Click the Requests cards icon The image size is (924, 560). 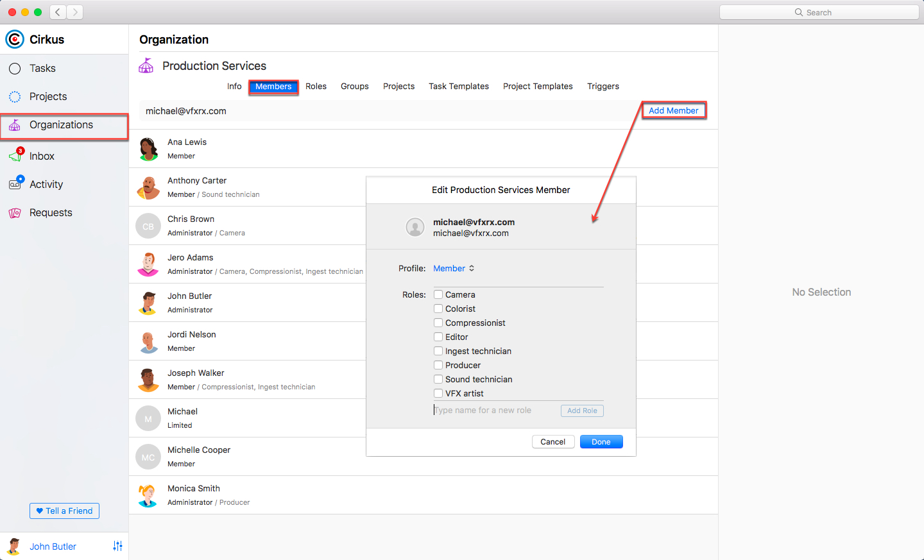(15, 213)
